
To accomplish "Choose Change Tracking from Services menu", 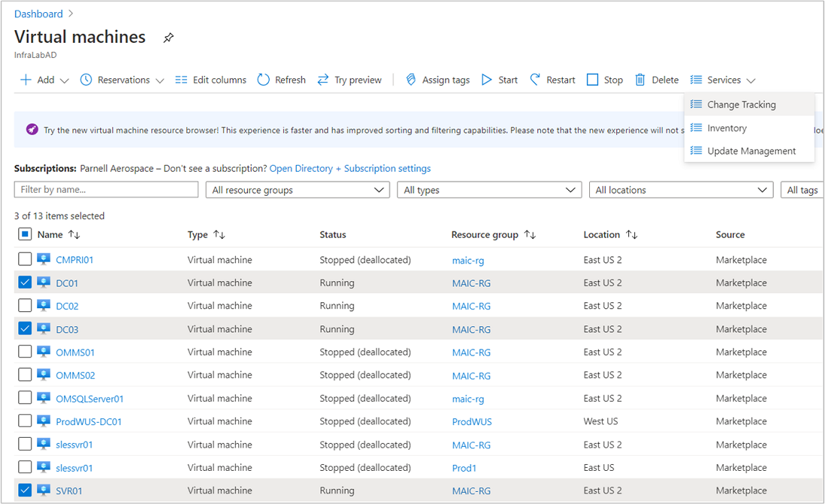I will 741,105.
